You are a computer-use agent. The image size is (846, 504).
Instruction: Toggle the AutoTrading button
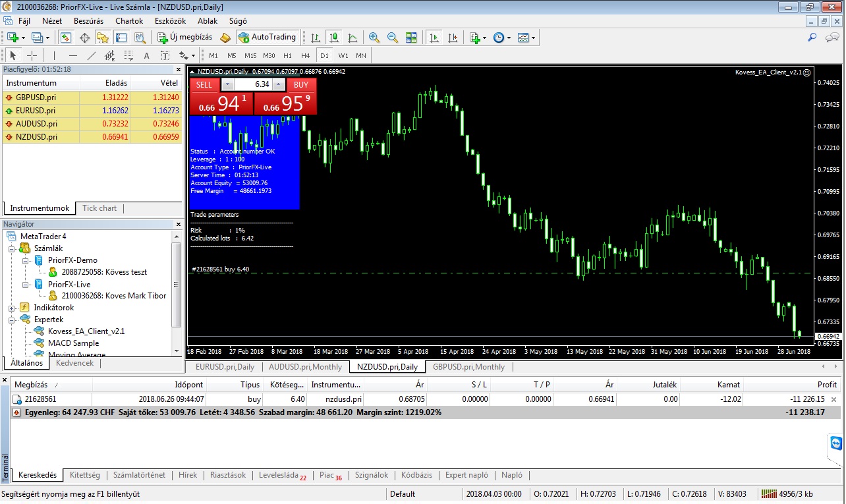click(x=268, y=38)
